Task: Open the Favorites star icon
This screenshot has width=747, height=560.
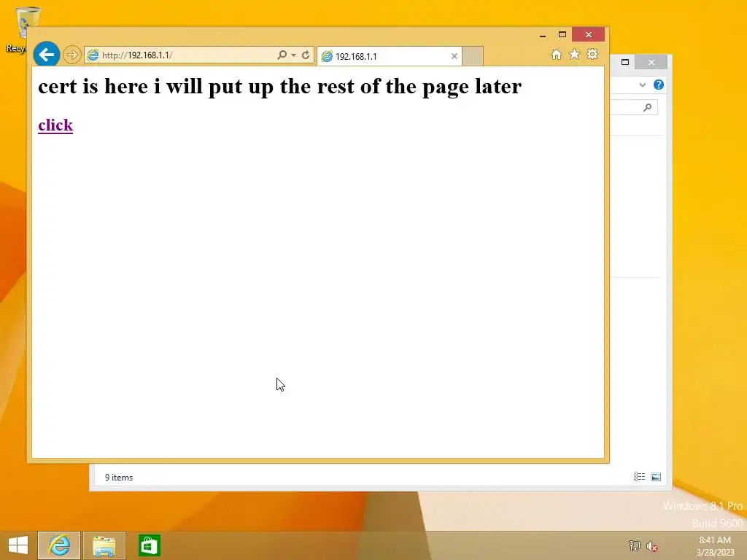Action: click(x=575, y=55)
